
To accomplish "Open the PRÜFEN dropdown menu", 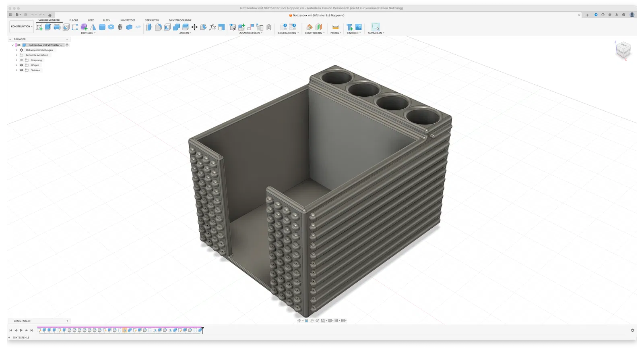I will click(x=336, y=33).
